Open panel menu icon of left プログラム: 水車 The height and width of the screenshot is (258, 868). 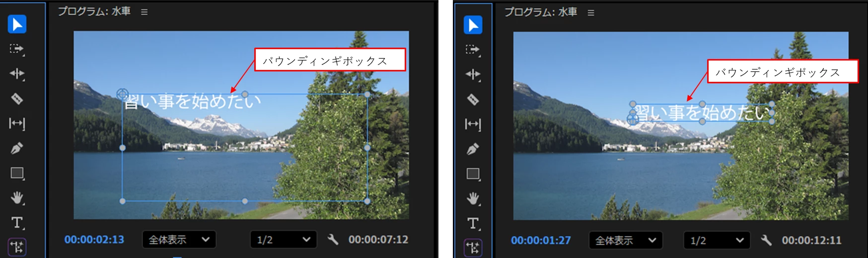pos(144,12)
